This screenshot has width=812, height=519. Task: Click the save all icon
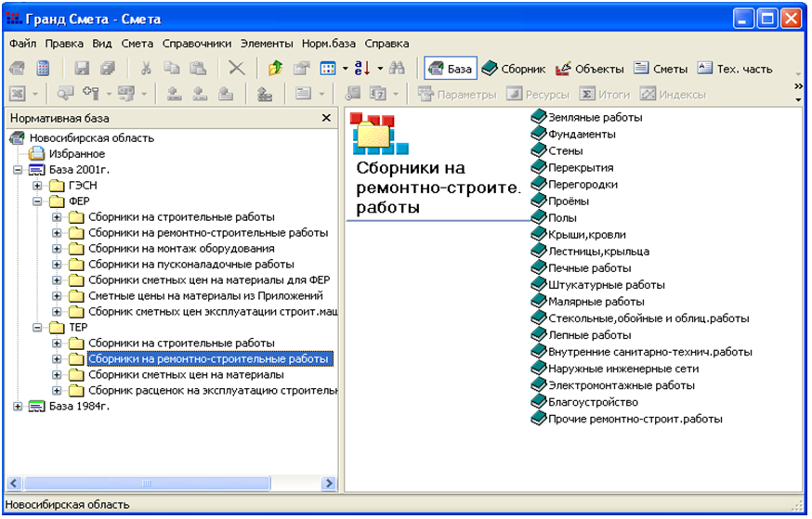(108, 69)
